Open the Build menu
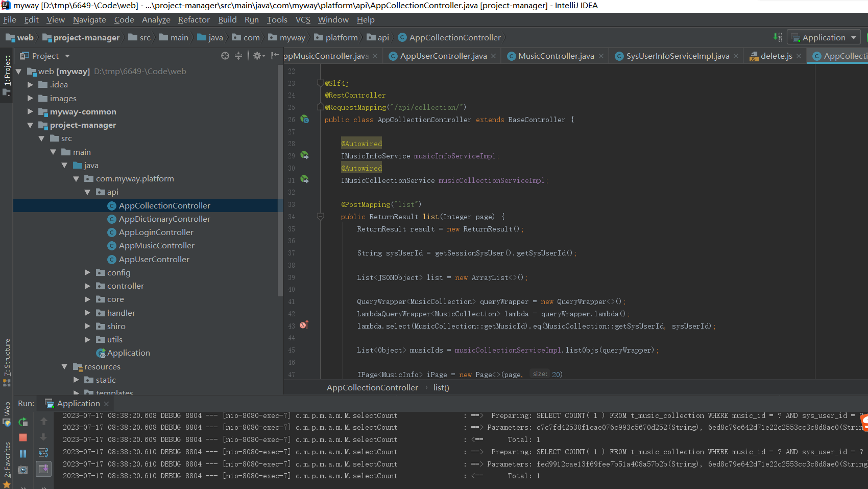Viewport: 868px width, 489px height. [227, 20]
